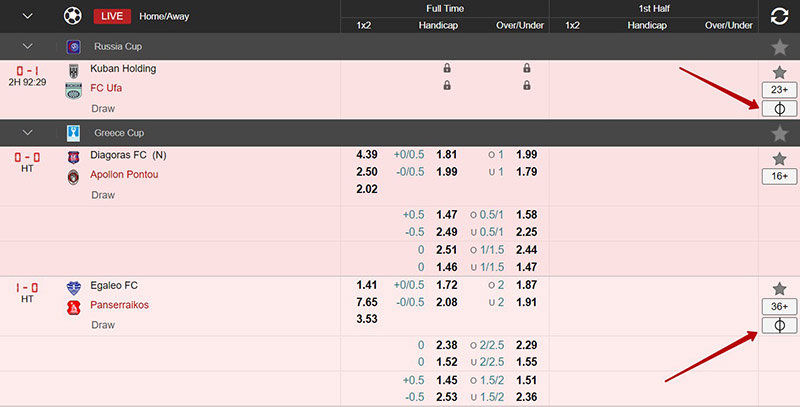Collapse all leagues with top header chevron
The height and width of the screenshot is (407, 800).
(27, 16)
